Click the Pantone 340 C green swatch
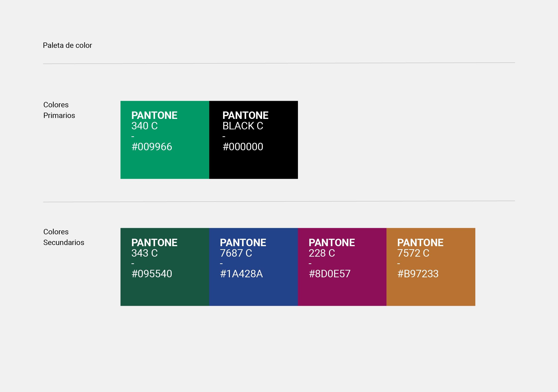 (165, 140)
